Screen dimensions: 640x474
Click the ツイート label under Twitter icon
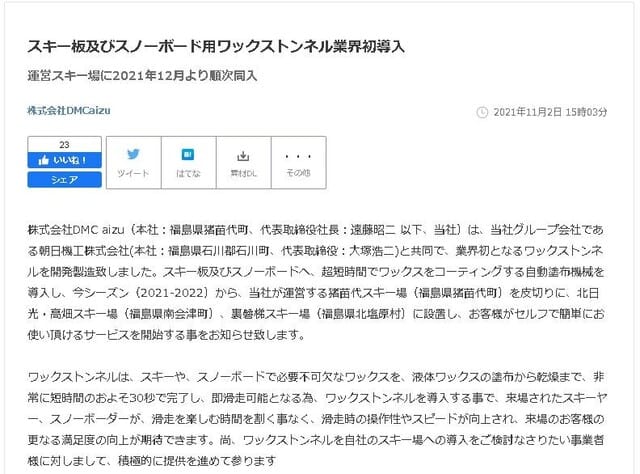point(132,173)
